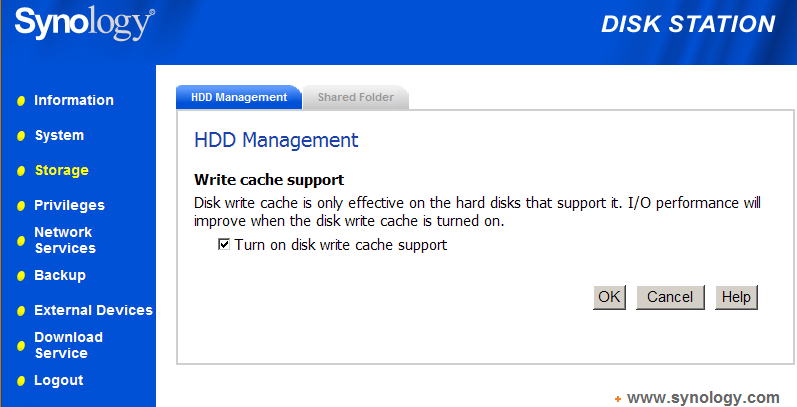The width and height of the screenshot is (797, 407).
Task: Click the yellow bullet beside External Devices
Action: [21, 311]
